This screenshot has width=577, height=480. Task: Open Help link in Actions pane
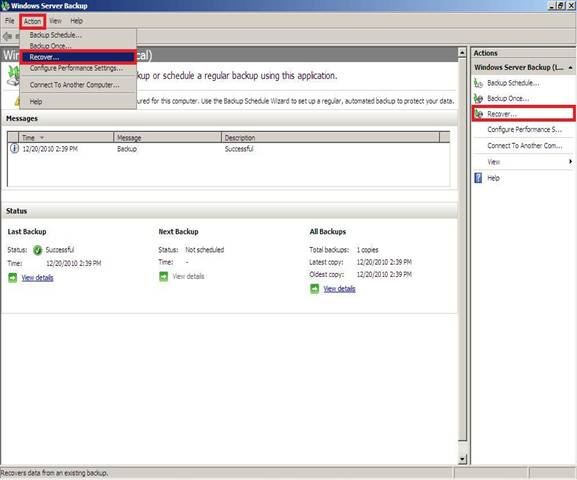pyautogui.click(x=493, y=178)
